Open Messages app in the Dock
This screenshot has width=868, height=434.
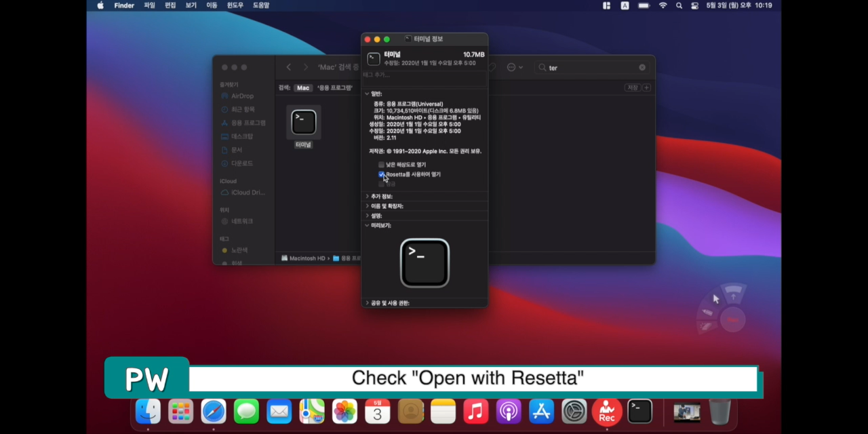(246, 411)
